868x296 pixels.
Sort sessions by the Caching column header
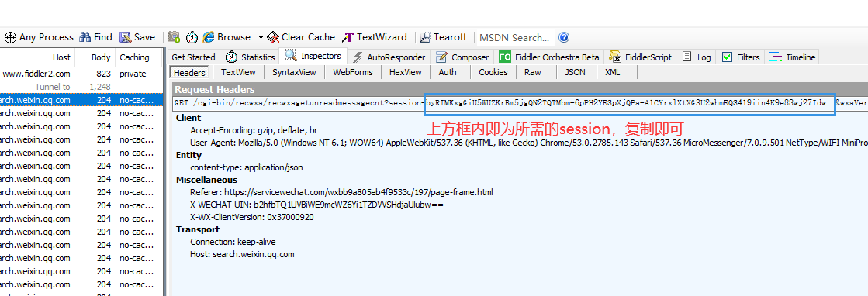(x=138, y=57)
